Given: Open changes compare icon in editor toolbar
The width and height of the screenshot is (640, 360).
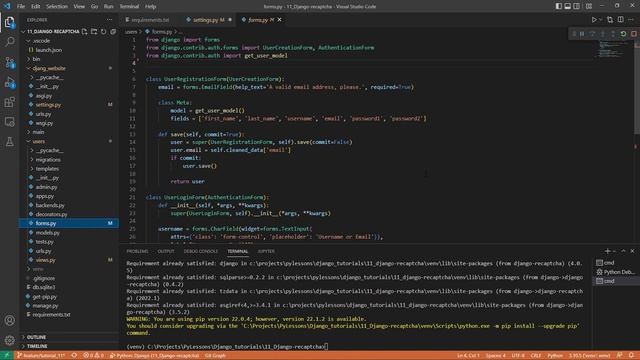Looking at the screenshot, I should coord(610,20).
